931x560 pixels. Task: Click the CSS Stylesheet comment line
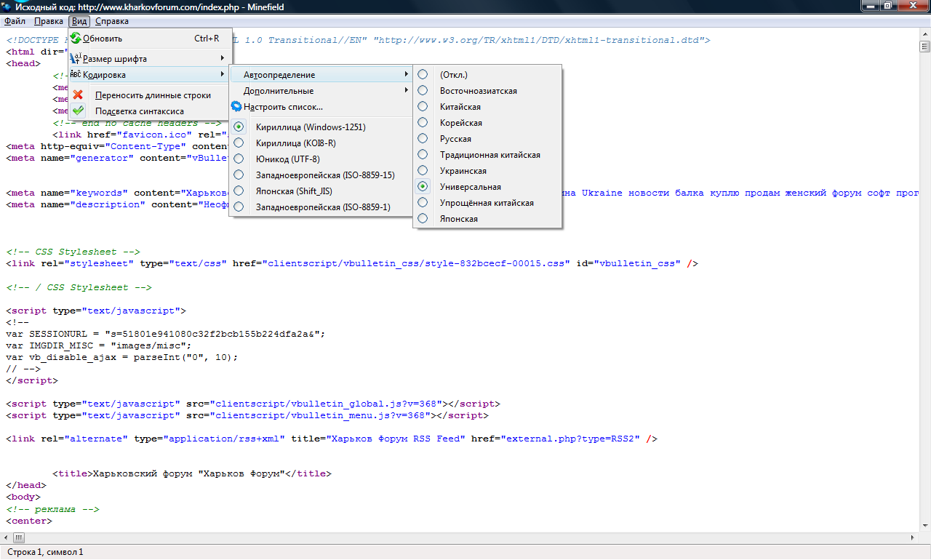[x=72, y=252]
